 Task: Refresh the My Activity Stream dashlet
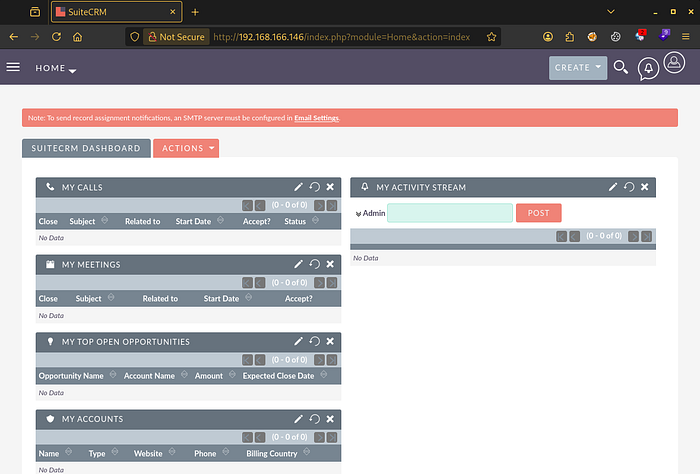(x=629, y=187)
